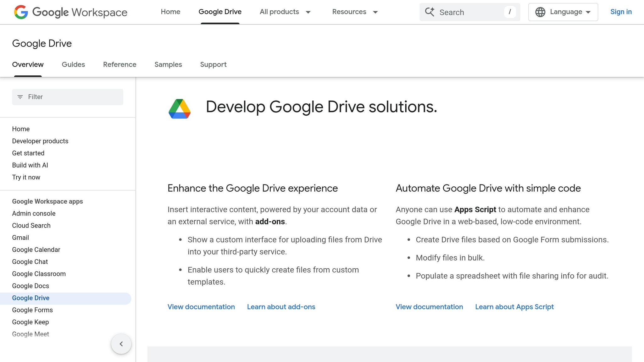644x362 pixels.
Task: Switch to the Samples tab
Action: [168, 65]
